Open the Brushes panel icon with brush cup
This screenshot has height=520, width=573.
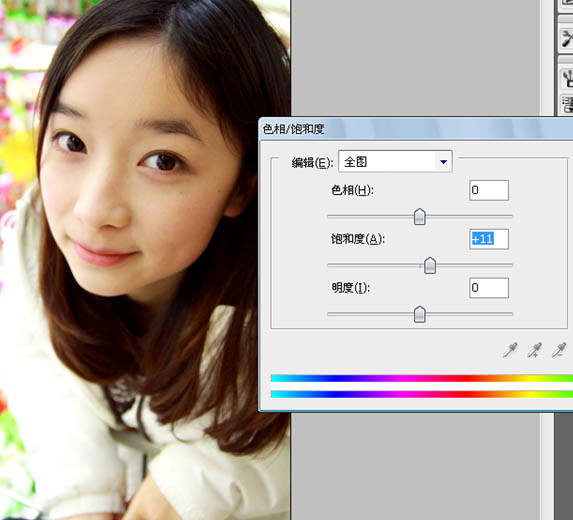point(567,78)
